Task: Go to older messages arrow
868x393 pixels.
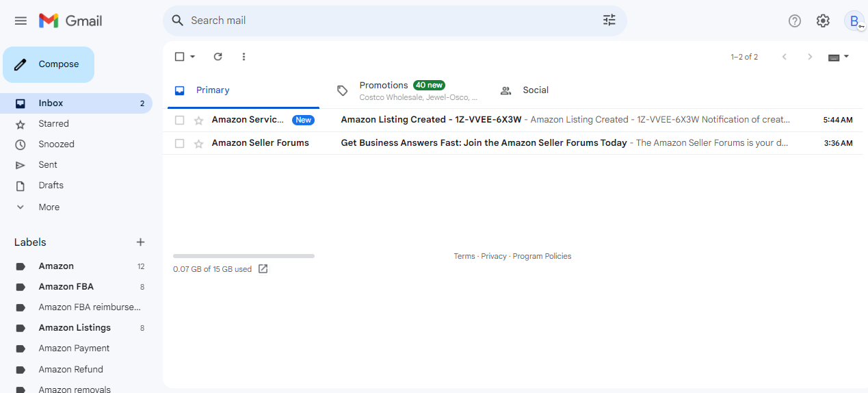Action: coord(810,57)
